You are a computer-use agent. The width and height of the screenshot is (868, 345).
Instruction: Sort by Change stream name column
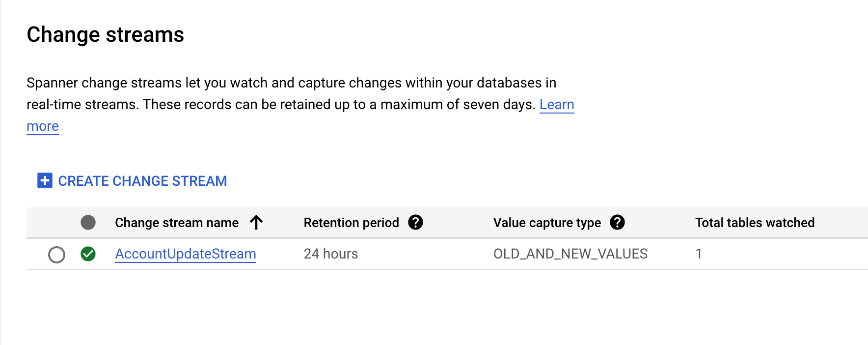pos(177,223)
